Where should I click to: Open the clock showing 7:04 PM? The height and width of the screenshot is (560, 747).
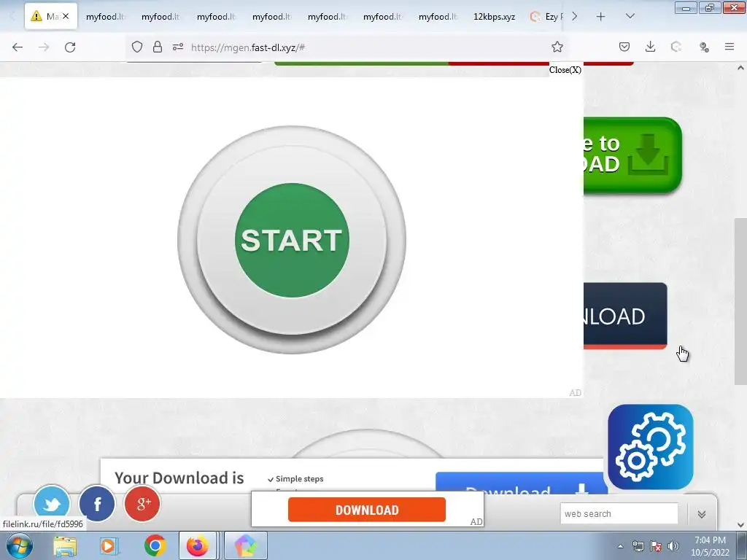pos(710,546)
